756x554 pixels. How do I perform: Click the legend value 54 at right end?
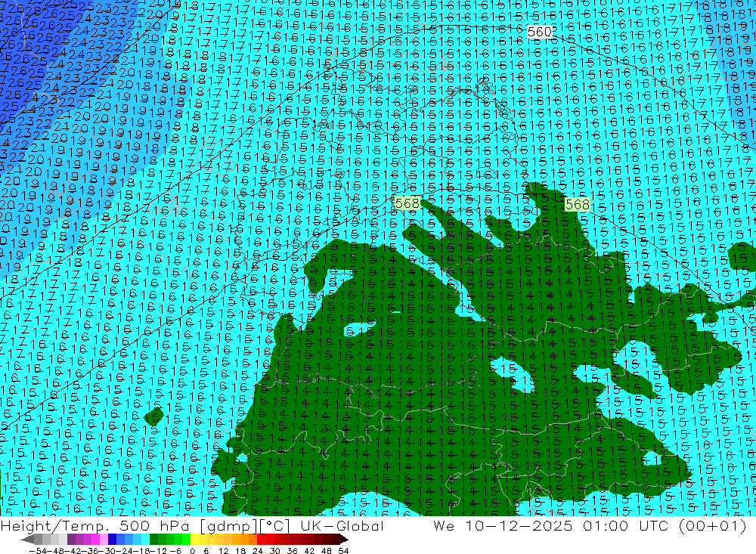(x=343, y=551)
